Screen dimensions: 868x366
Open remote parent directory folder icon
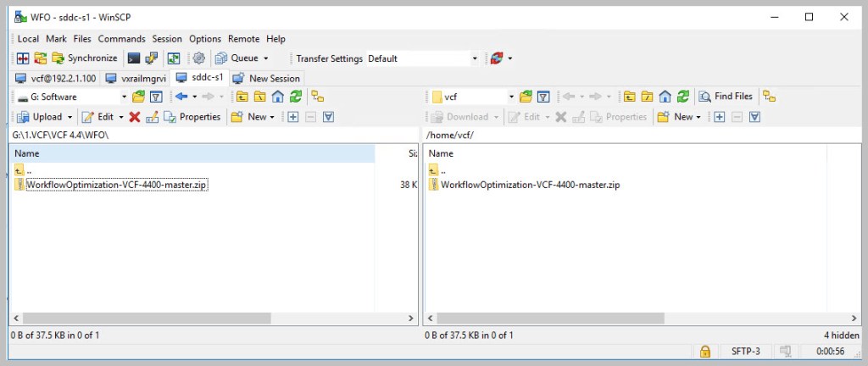coord(629,97)
